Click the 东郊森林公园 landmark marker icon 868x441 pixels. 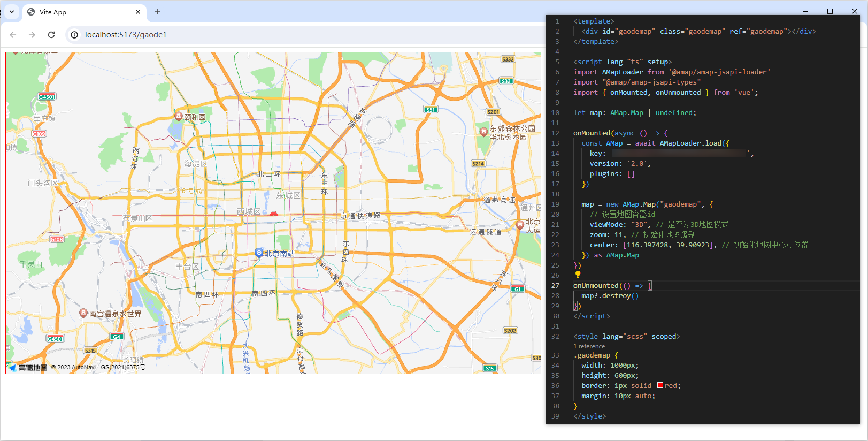(x=483, y=132)
